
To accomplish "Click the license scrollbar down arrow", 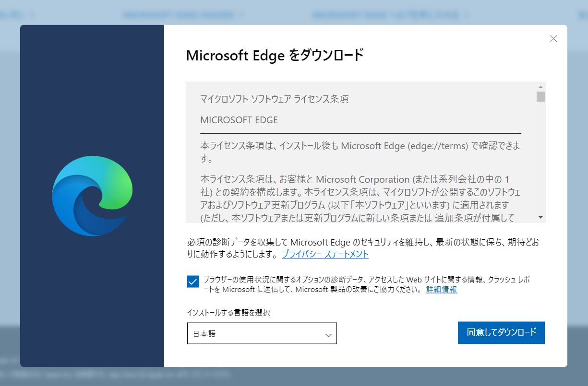I will click(540, 217).
